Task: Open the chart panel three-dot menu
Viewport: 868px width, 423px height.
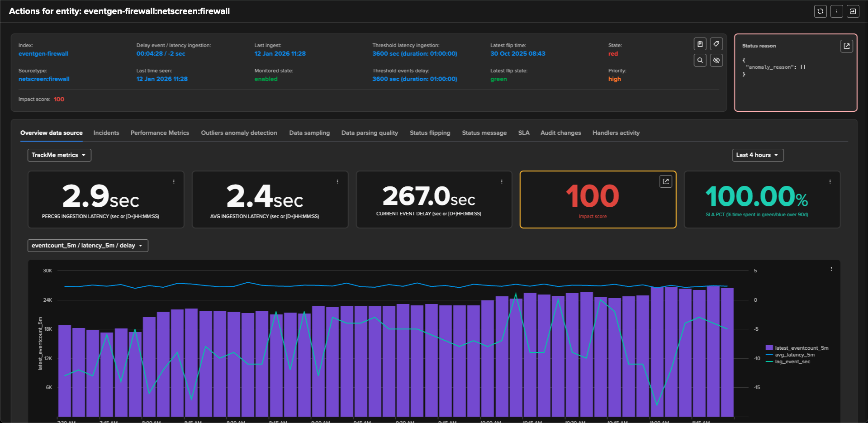Action: pos(831,269)
